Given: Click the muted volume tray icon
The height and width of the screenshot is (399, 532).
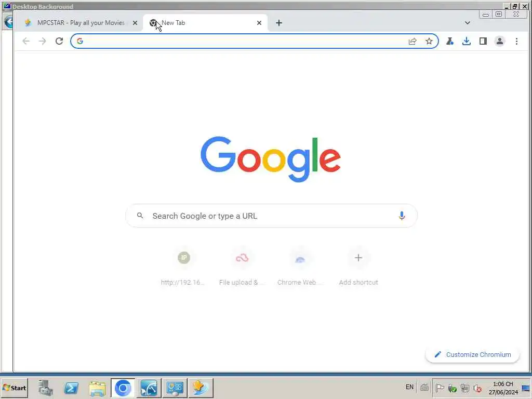Looking at the screenshot, I should pos(477,388).
